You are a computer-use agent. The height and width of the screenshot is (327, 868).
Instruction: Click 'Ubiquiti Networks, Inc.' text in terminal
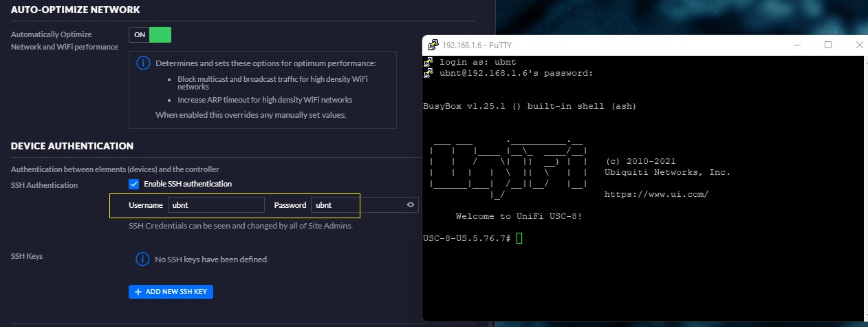pyautogui.click(x=667, y=172)
